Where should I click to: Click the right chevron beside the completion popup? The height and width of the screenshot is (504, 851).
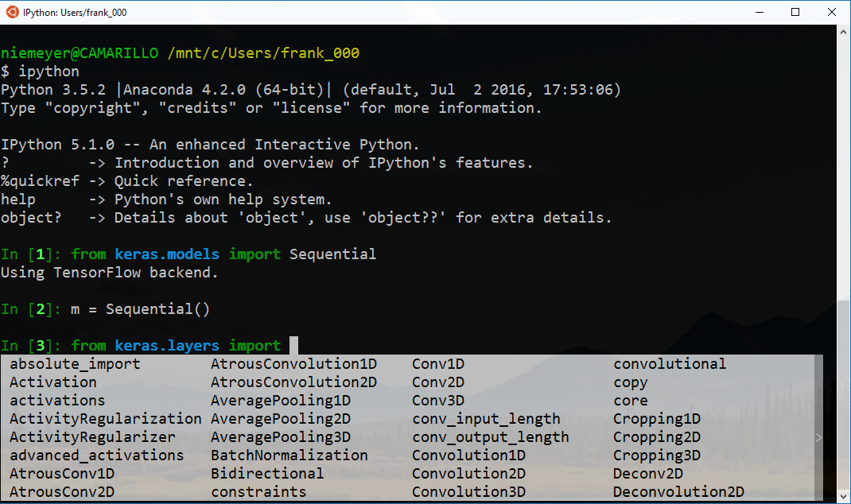pos(818,436)
